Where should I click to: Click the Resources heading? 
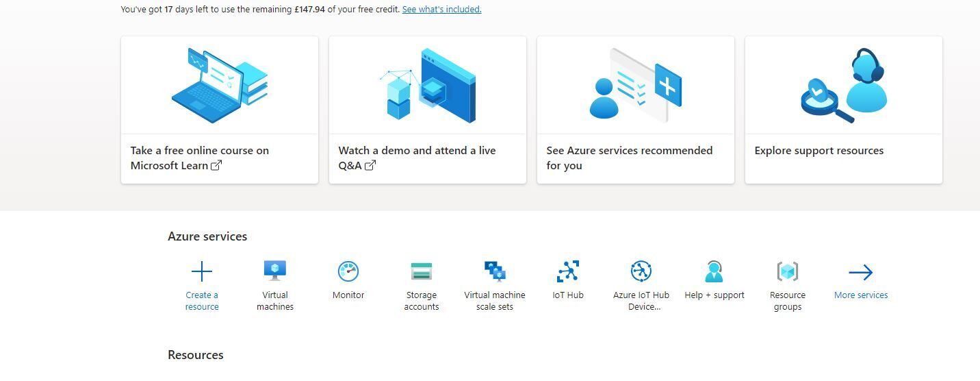pos(196,355)
